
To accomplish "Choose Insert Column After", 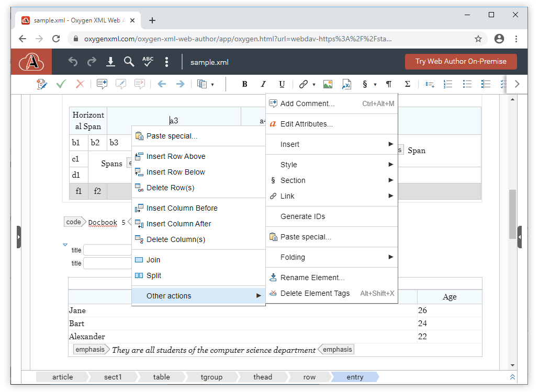I will [x=198, y=224].
